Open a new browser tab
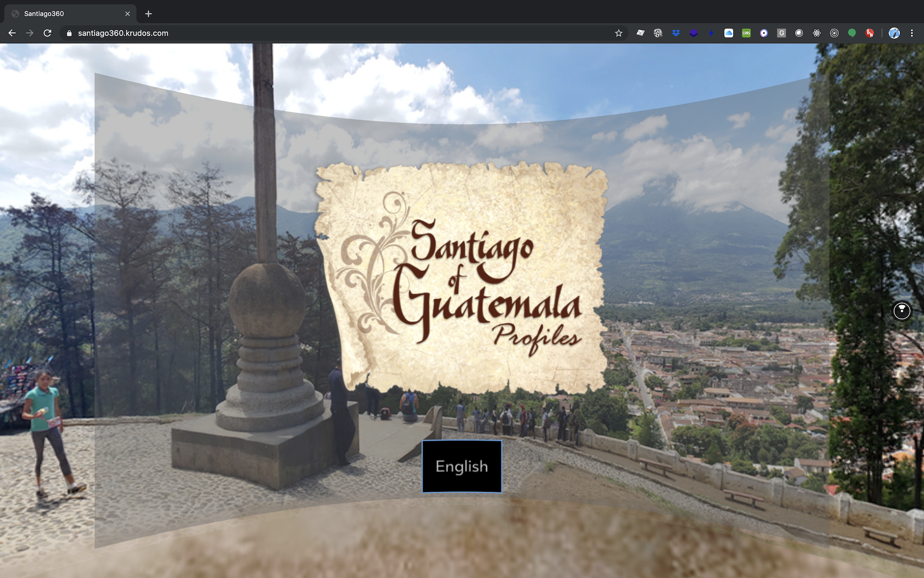This screenshot has height=578, width=924. [x=148, y=13]
